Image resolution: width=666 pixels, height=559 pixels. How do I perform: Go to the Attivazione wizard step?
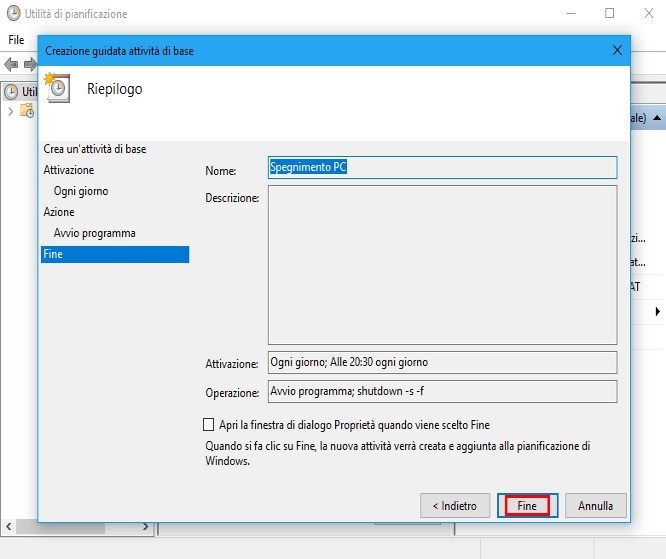pyautogui.click(x=69, y=170)
